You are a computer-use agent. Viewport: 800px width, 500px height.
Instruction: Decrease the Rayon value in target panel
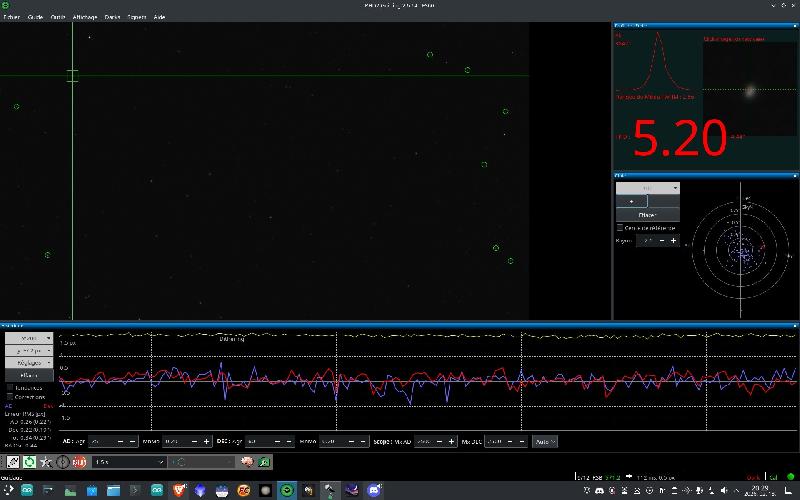[662, 241]
